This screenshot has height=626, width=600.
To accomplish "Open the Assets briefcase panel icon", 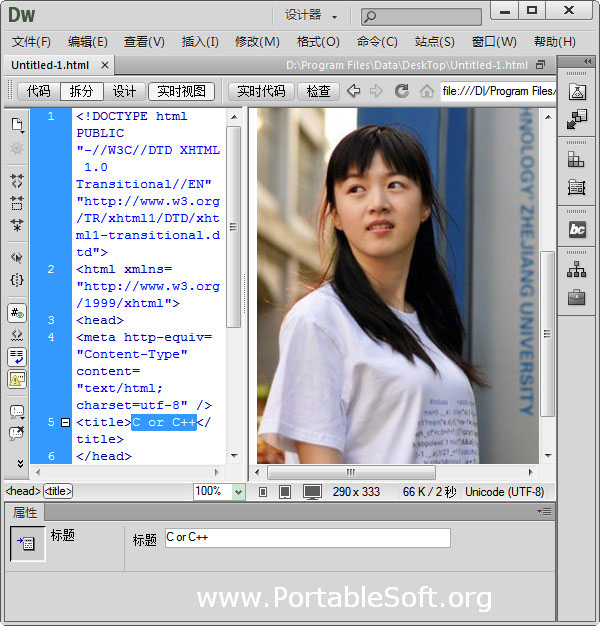I will coord(576,297).
